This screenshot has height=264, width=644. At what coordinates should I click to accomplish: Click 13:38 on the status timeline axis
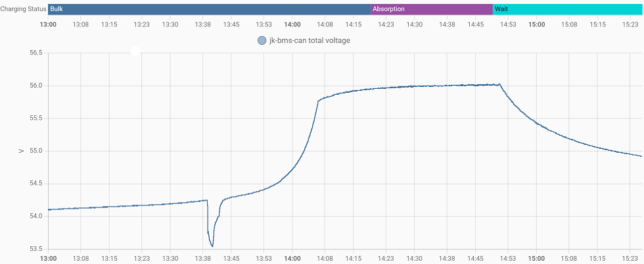tap(203, 24)
